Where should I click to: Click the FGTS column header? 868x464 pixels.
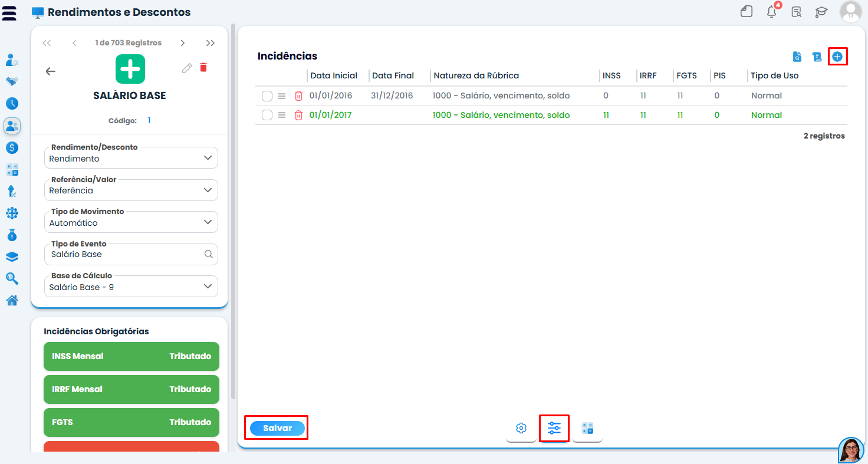[687, 75]
